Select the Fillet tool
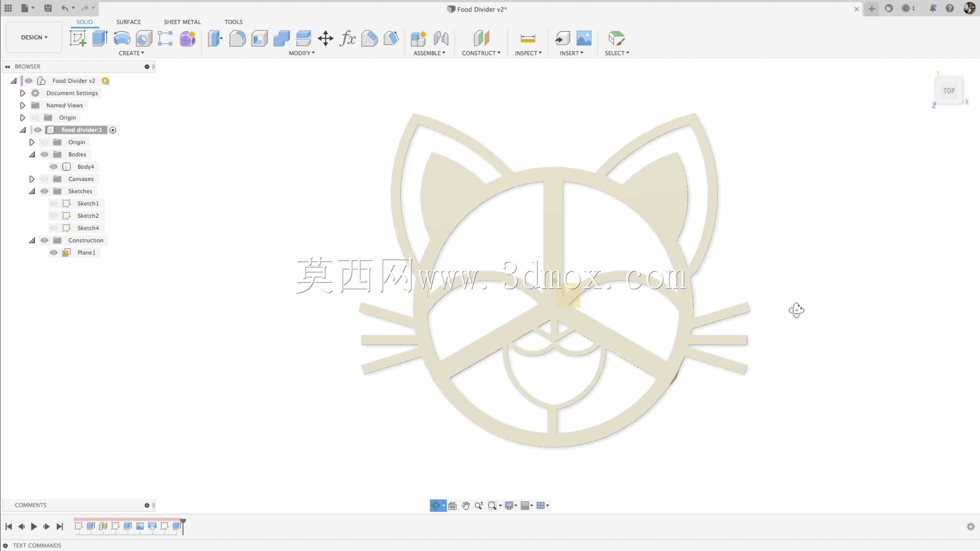This screenshot has width=980, height=551. (x=237, y=38)
